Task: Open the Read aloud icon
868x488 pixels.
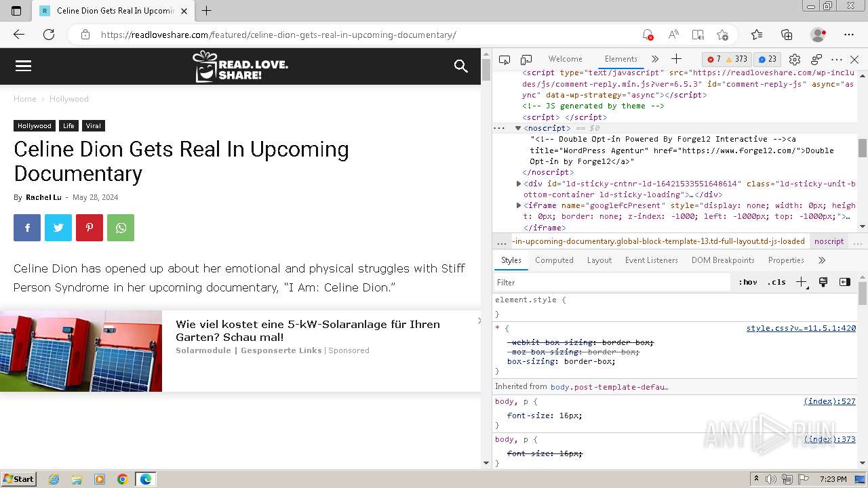Action: tap(673, 35)
